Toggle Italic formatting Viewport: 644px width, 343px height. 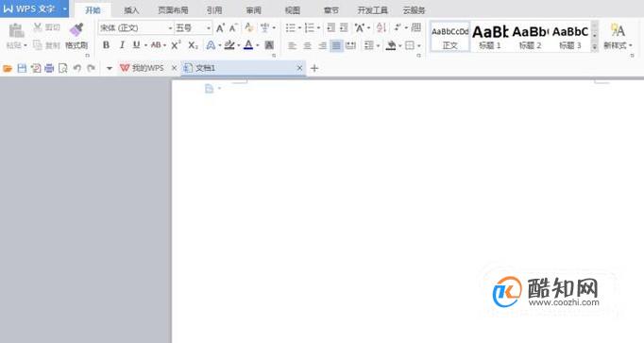point(122,45)
